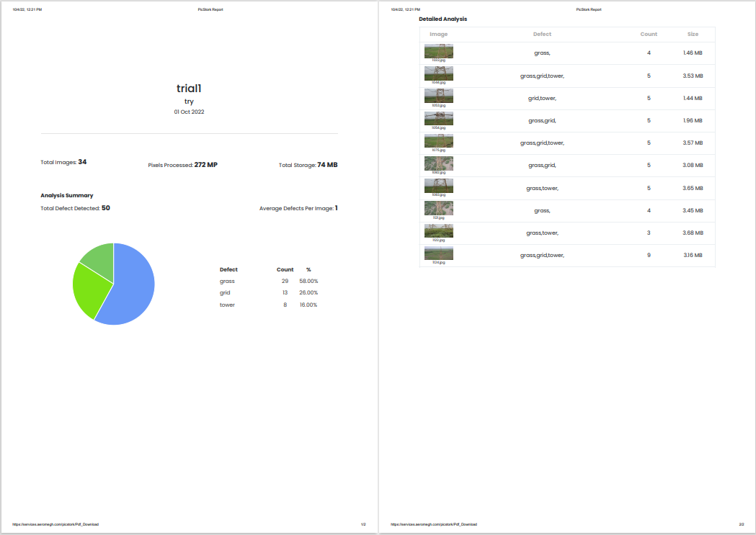Click the 'Count' table column header on page 2
This screenshot has width=756, height=535.
[649, 34]
